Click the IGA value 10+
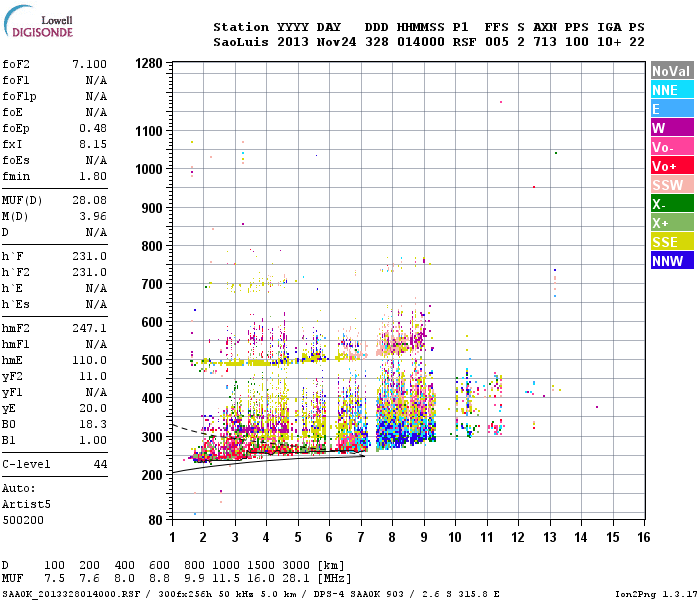The image size is (700, 600). (x=609, y=42)
